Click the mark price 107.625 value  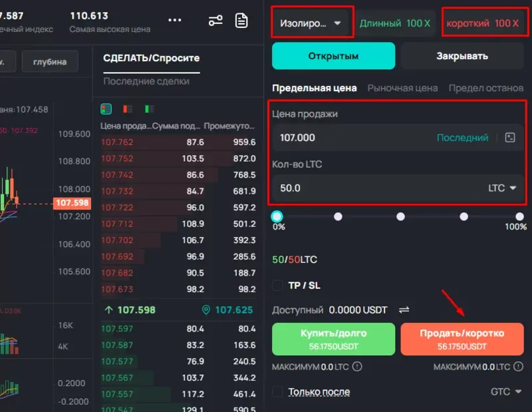[234, 309]
